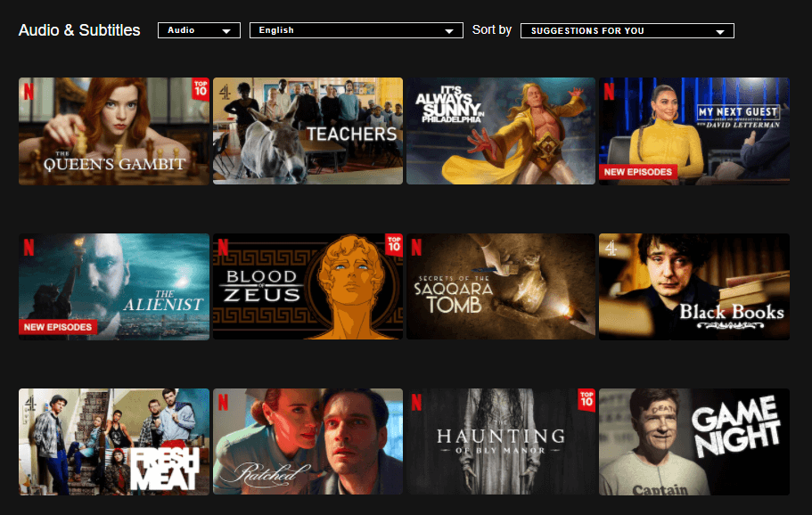Click Top 10 badge on Blood of Zeus
Viewport: 812px width, 515px height.
tap(394, 244)
